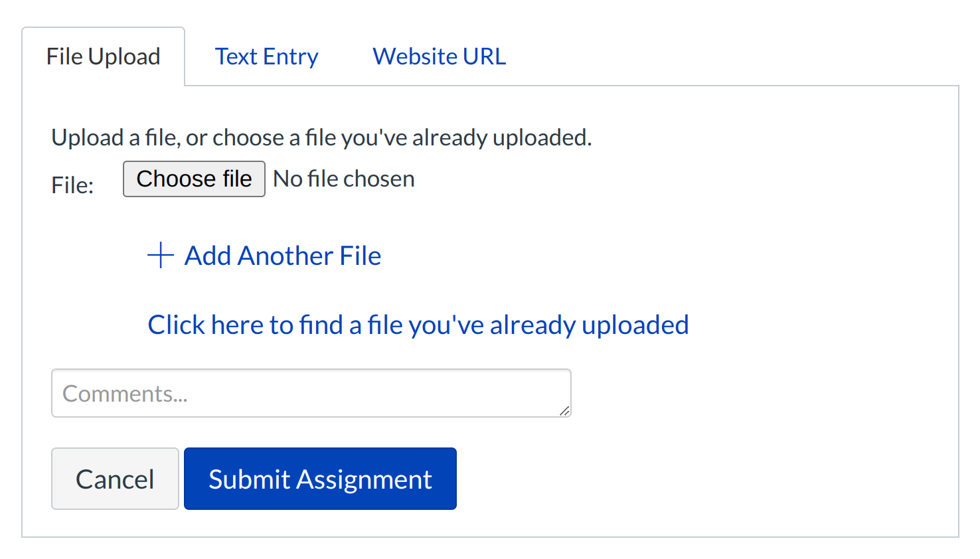Click the Submit Assignment button
The image size is (980, 559).
pyautogui.click(x=320, y=479)
